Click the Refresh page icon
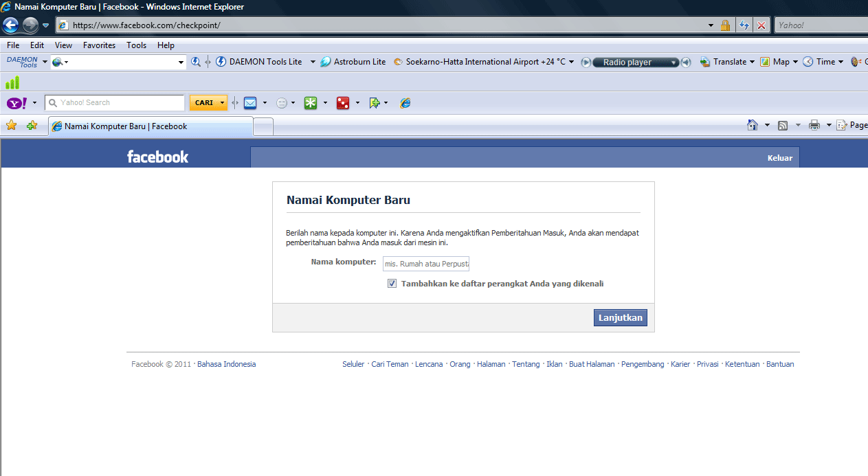Screen dimensions: 868x476 (x=744, y=25)
